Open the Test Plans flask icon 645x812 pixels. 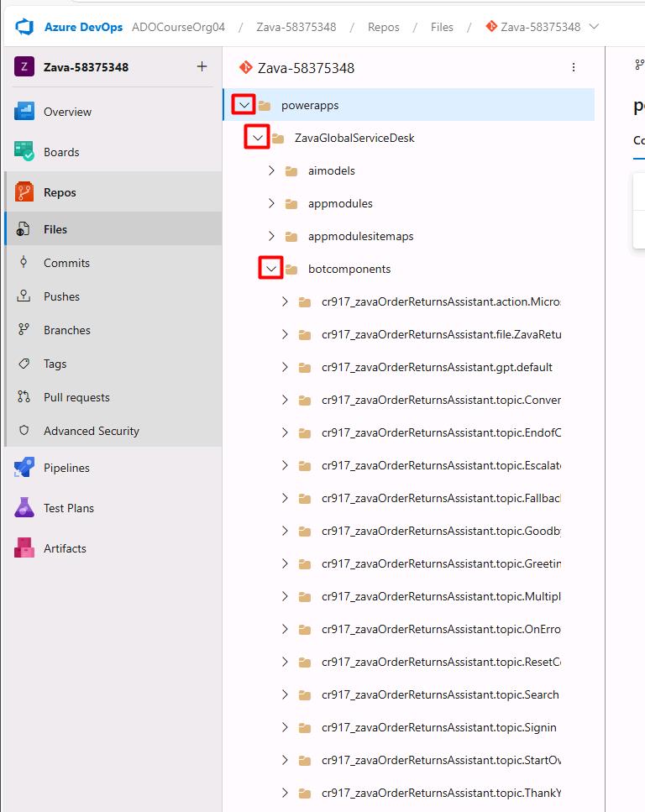[24, 508]
